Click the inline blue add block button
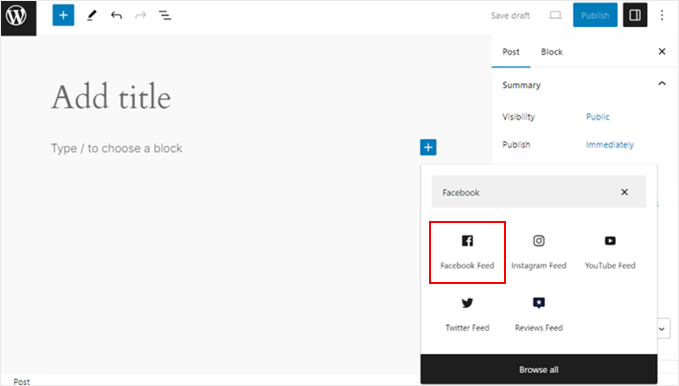The height and width of the screenshot is (386, 679). click(x=428, y=147)
